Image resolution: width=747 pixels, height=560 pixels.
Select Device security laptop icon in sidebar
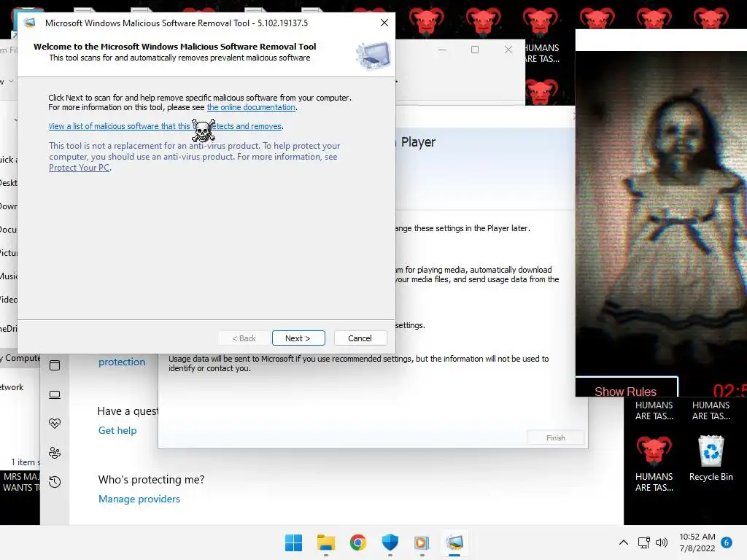(55, 394)
